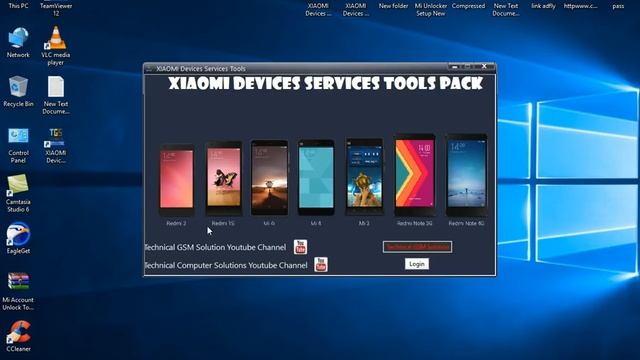Viewport: 640px width, 360px height.
Task: Click the Redmi Note 4G label
Action: click(x=466, y=223)
